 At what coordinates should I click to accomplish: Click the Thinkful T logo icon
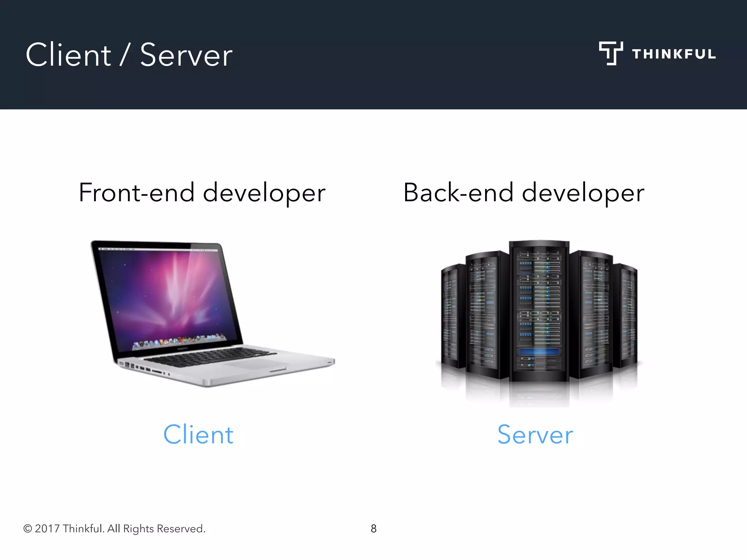coord(610,53)
